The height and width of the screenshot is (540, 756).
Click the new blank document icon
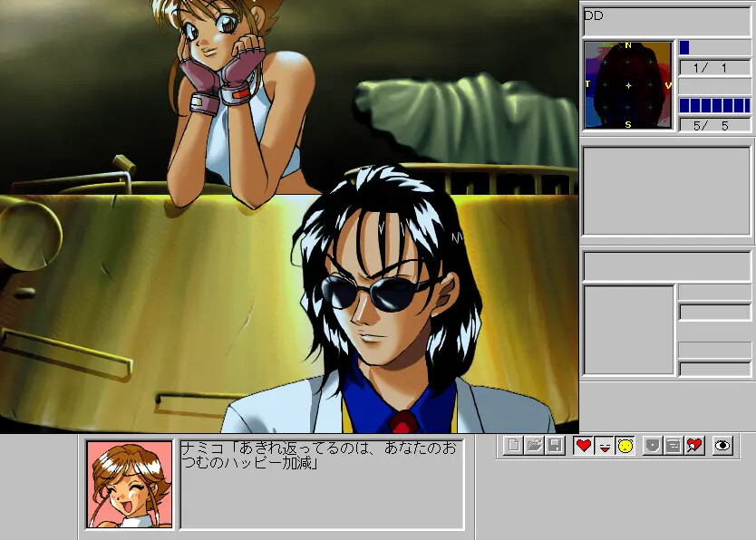tap(513, 446)
